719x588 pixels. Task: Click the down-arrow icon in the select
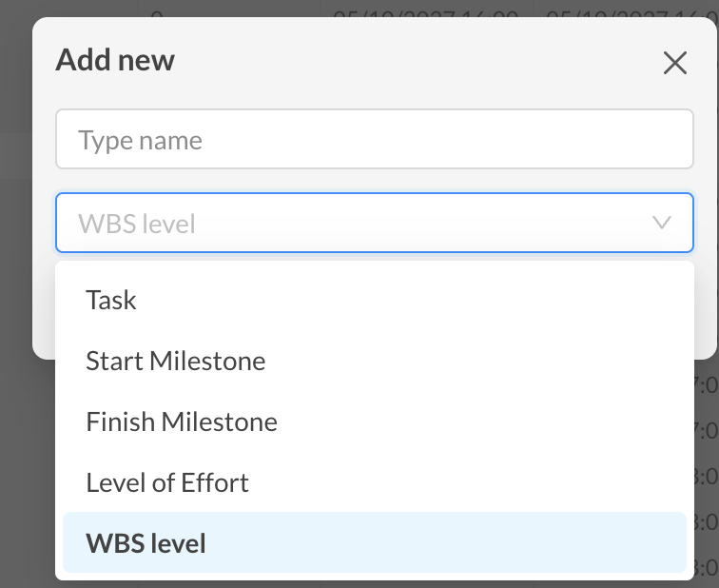point(662,223)
